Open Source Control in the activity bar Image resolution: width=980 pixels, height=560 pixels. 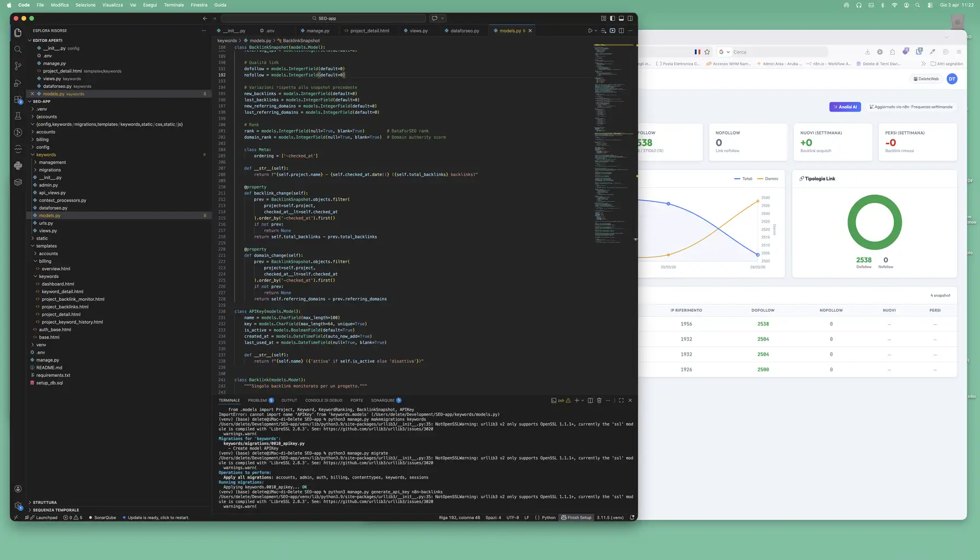(18, 66)
